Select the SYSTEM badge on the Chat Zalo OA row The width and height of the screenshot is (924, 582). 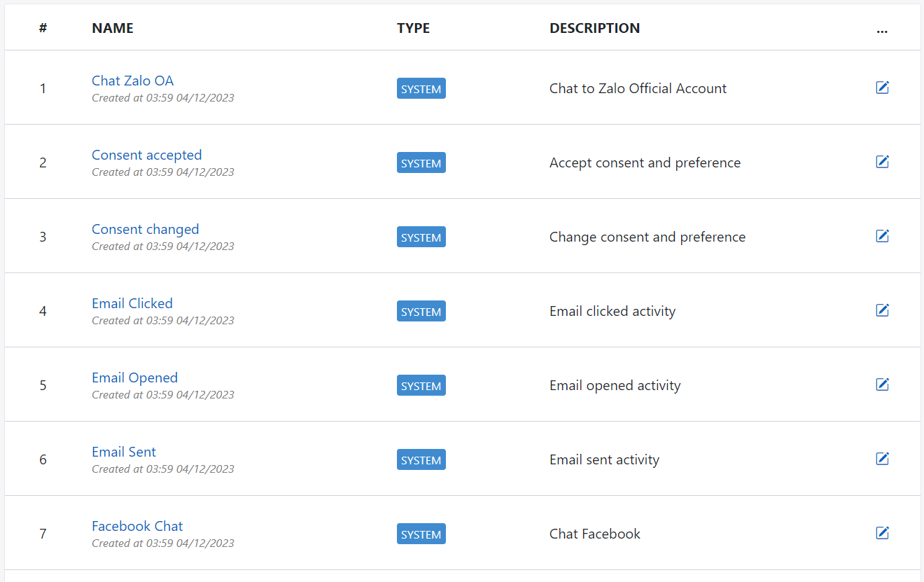[x=421, y=88]
